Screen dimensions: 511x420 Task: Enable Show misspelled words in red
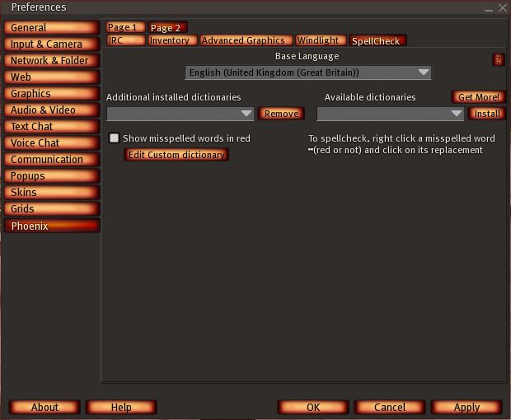coord(115,138)
